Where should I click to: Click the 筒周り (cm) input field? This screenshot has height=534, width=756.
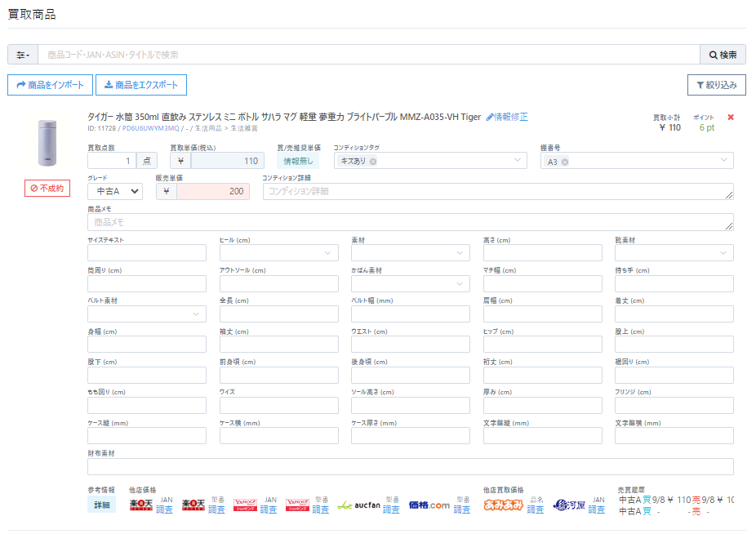(147, 283)
